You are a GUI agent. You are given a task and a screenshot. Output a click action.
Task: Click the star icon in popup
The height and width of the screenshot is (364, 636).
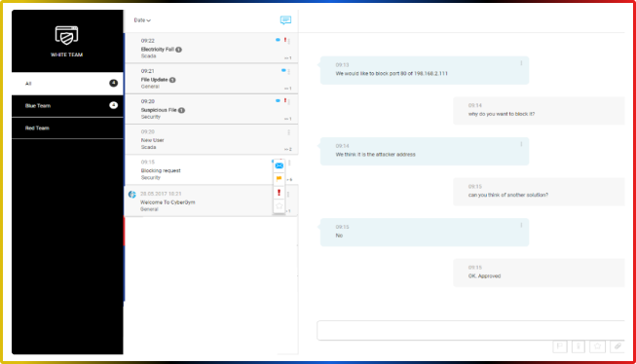pyautogui.click(x=280, y=206)
